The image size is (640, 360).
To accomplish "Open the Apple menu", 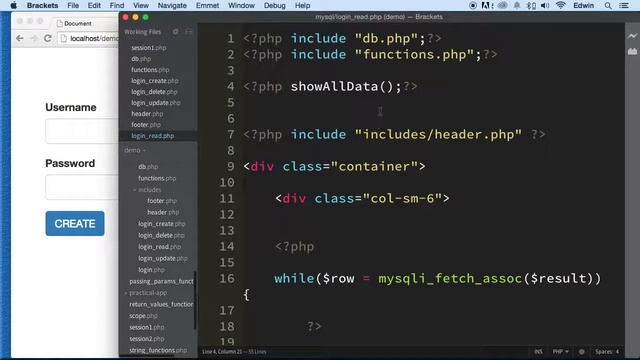I will coord(13,5).
